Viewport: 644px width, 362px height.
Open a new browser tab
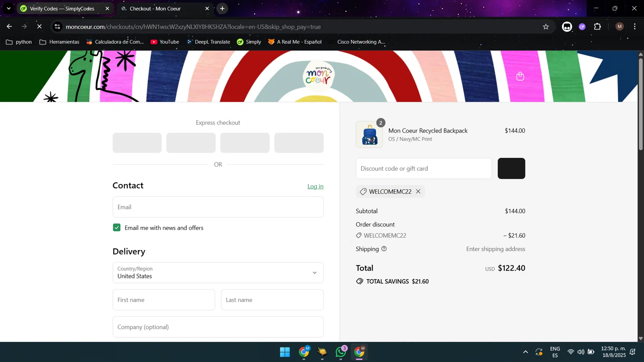click(x=222, y=9)
